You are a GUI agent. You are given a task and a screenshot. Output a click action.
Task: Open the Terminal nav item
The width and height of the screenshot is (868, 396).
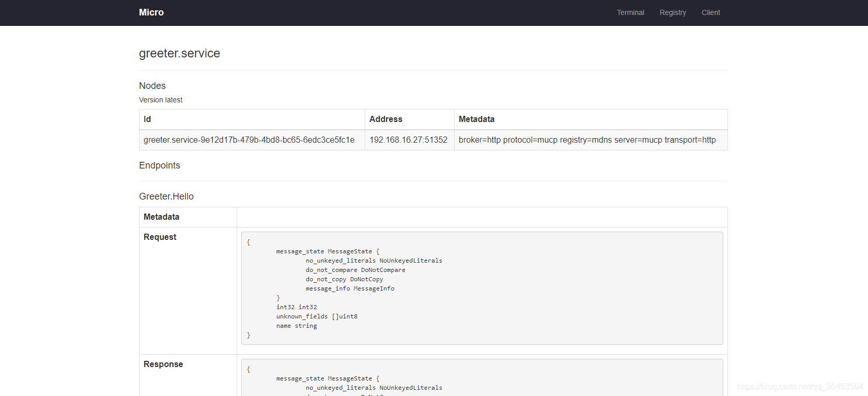pyautogui.click(x=630, y=12)
